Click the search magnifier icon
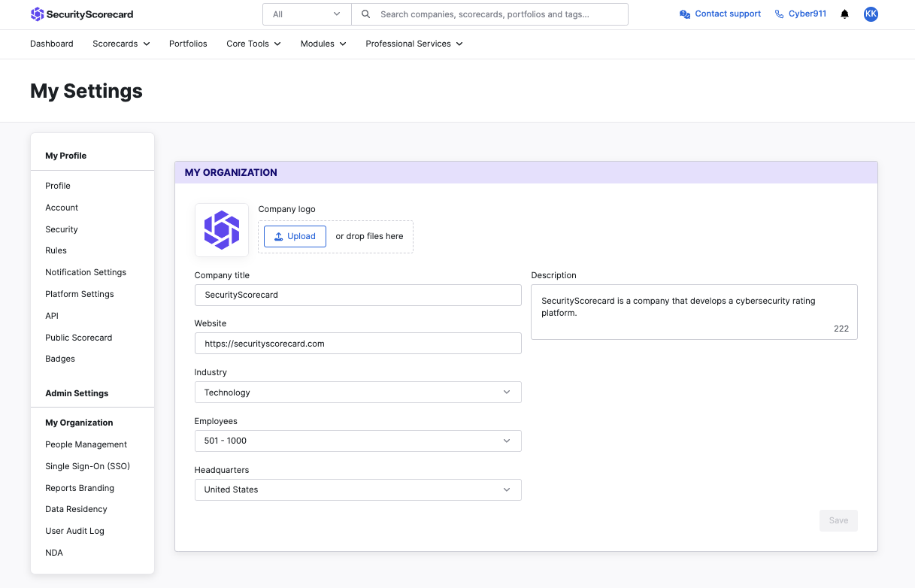Viewport: 915px width, 588px height. point(366,14)
